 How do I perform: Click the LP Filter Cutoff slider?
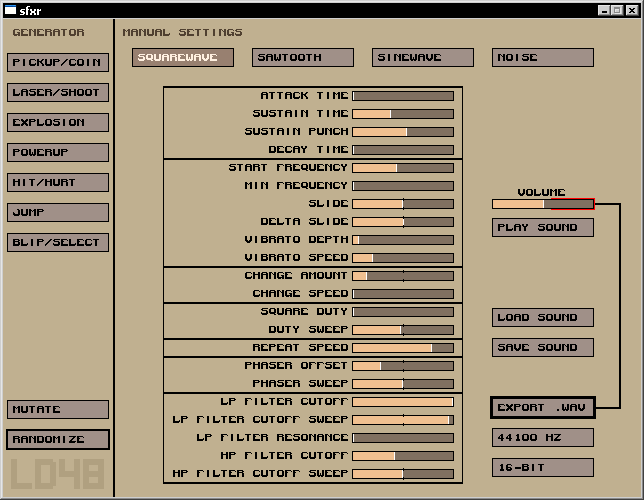(x=403, y=402)
